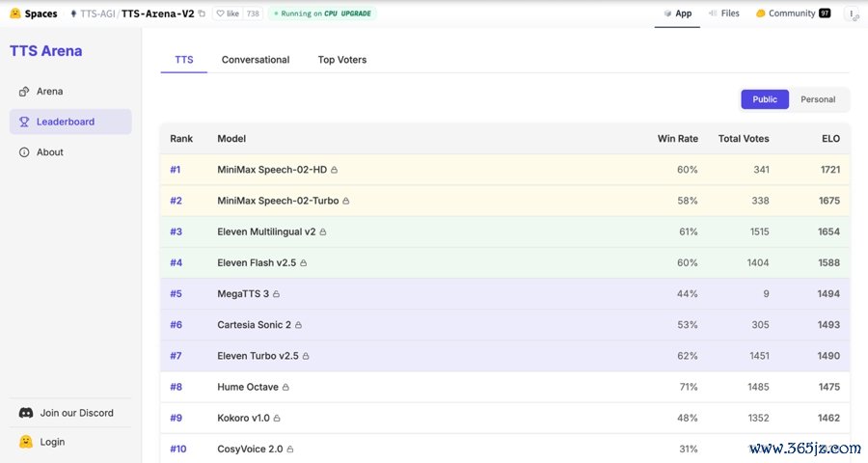
Task: Click lock icon next to Eleven Flash v2.5
Action: point(304,263)
